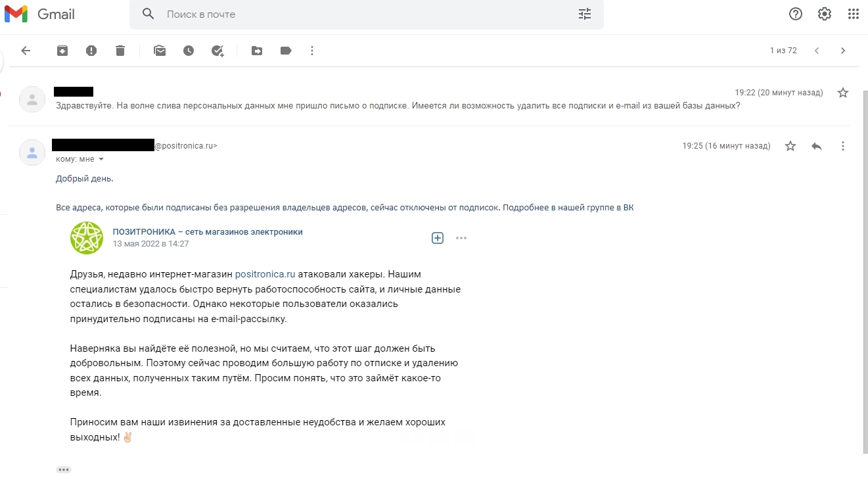Click the first sender's avatar
Image resolution: width=868 pixels, height=497 pixels.
32,99
